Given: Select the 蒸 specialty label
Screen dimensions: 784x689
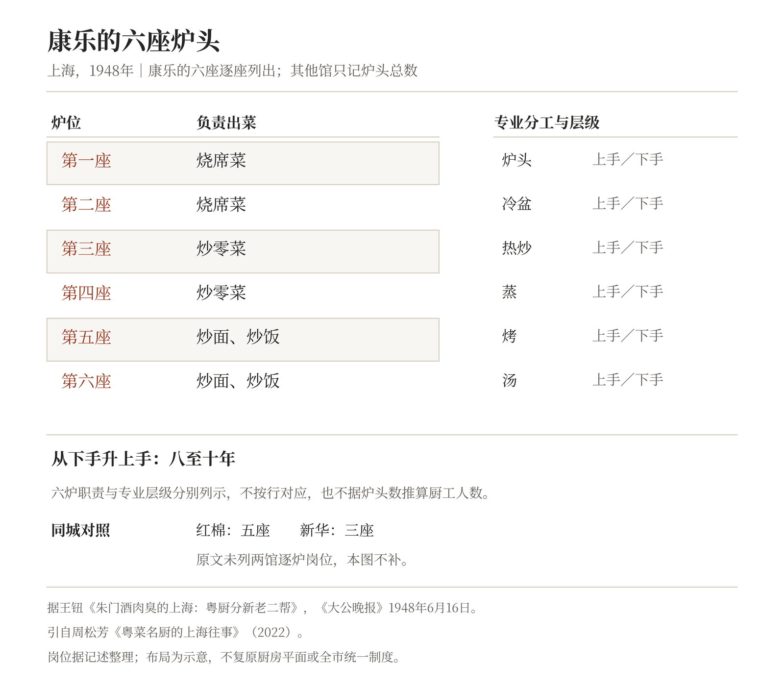Looking at the screenshot, I should point(510,292).
